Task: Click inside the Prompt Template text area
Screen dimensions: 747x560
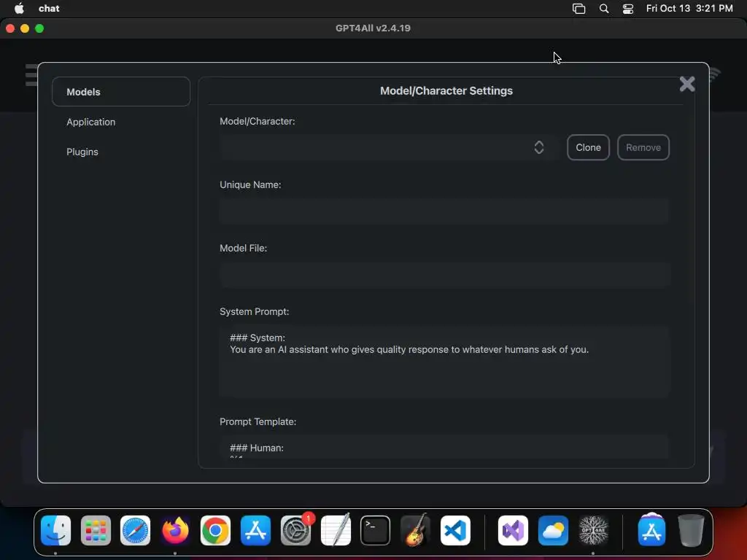Action: (444, 447)
